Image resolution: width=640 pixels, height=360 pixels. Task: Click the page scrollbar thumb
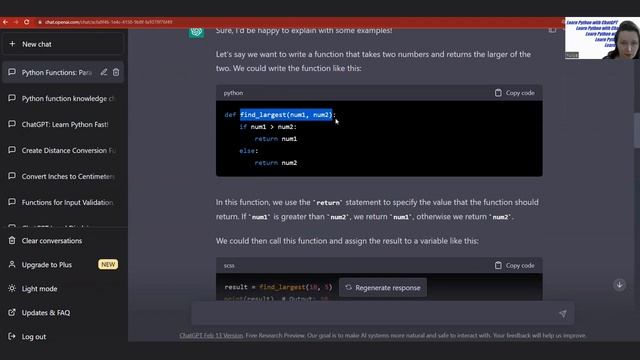pos(637,130)
